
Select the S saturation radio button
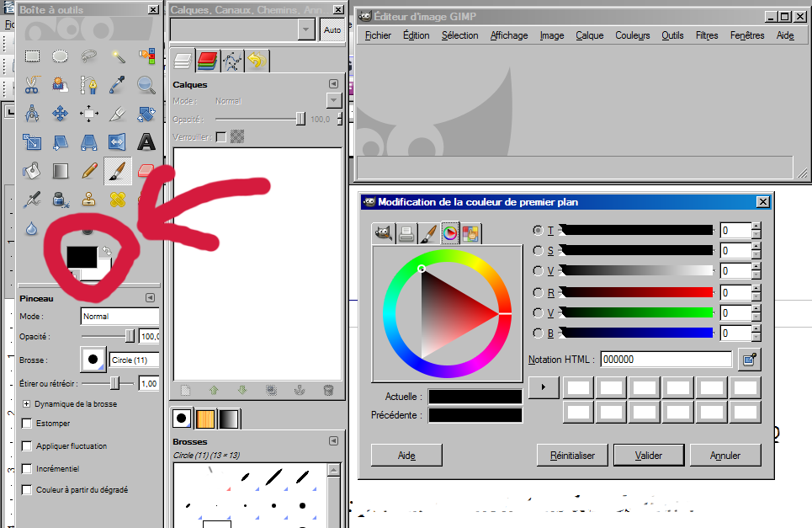[x=538, y=251]
